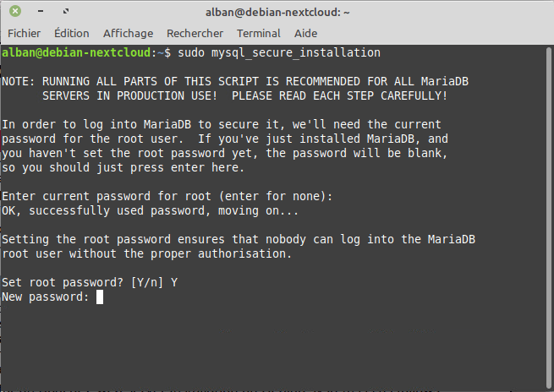Open the Affichage menu
Screen dimensions: 554x392
tap(129, 33)
